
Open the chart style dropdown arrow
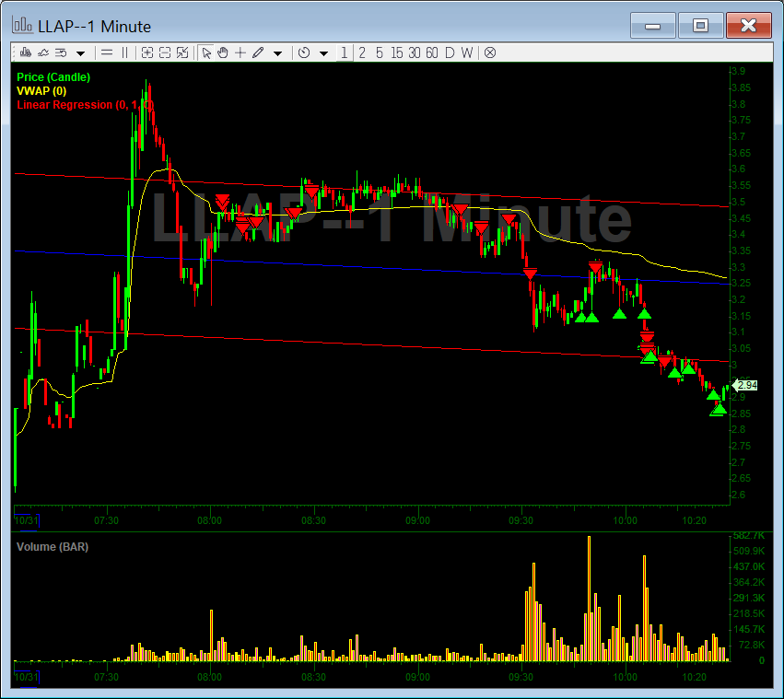[x=80, y=52]
